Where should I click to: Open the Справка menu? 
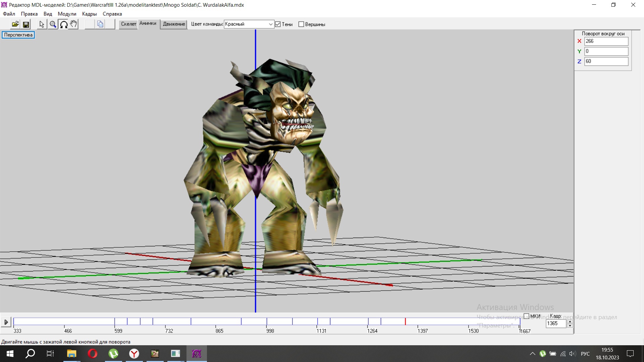112,14
